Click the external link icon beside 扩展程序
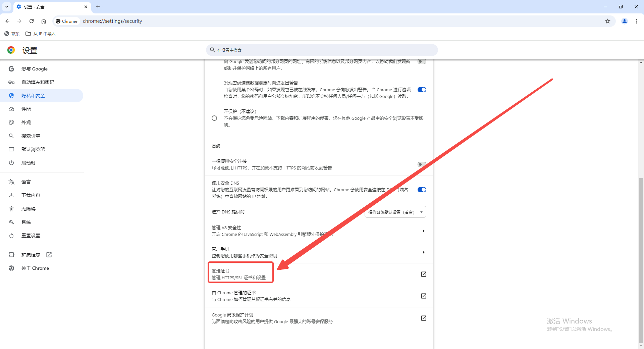The height and width of the screenshot is (349, 644). pos(49,255)
